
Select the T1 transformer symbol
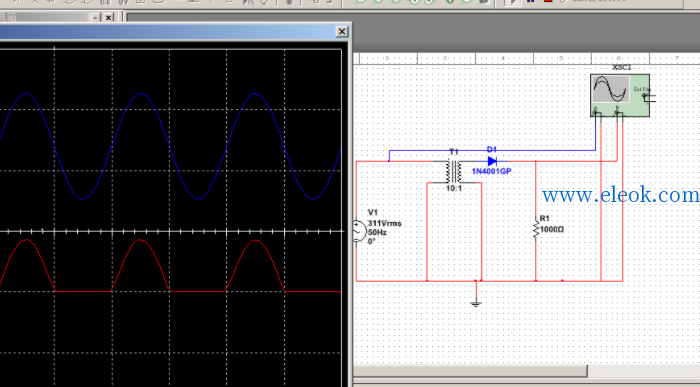[x=454, y=172]
